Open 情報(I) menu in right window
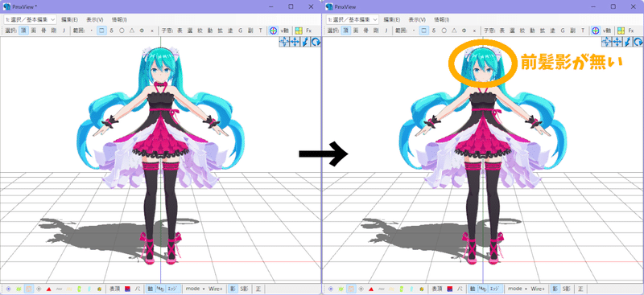The width and height of the screenshot is (644, 295). tap(441, 19)
